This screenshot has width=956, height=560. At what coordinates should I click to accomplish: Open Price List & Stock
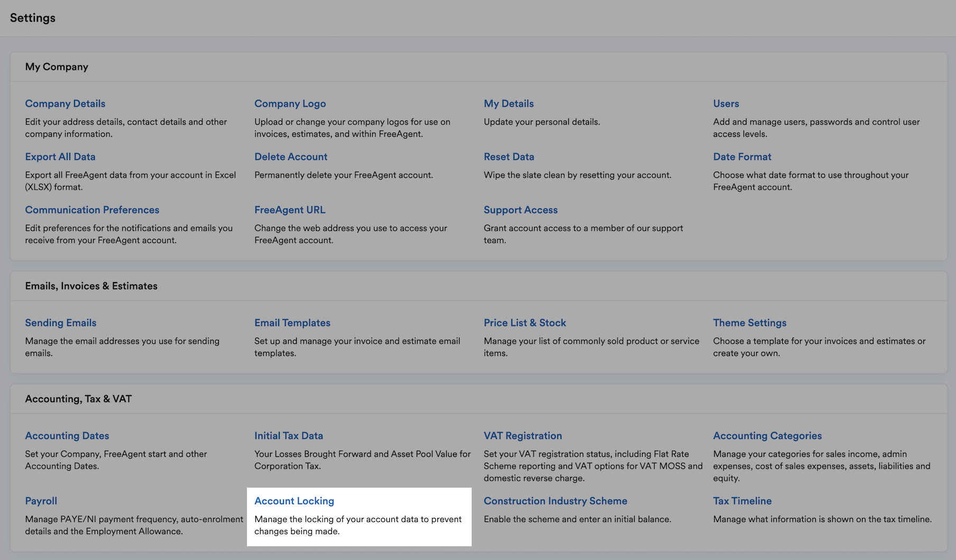525,323
